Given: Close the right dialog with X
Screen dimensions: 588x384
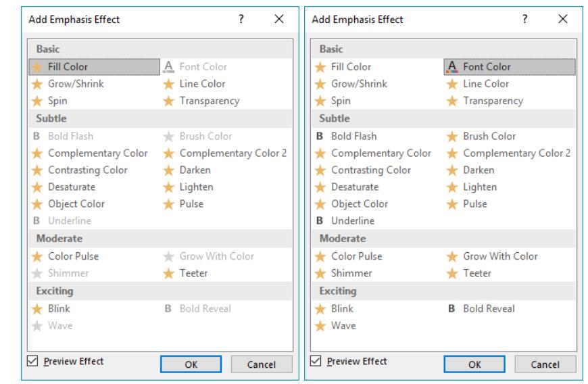Looking at the screenshot, I should pyautogui.click(x=562, y=19).
